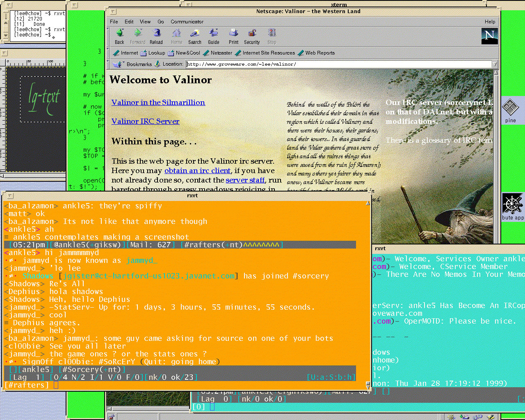The width and height of the screenshot is (525, 420).
Task: Open the Internet personal toolbar folder
Action: pos(126,53)
